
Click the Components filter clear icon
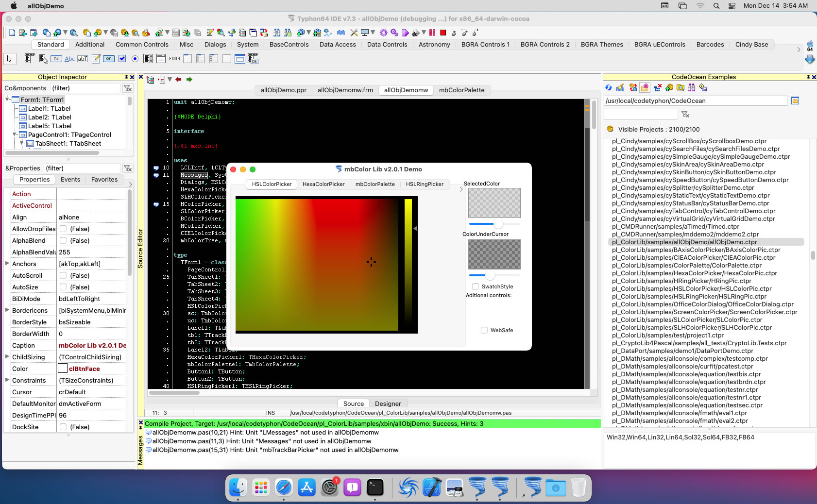pyautogui.click(x=128, y=88)
